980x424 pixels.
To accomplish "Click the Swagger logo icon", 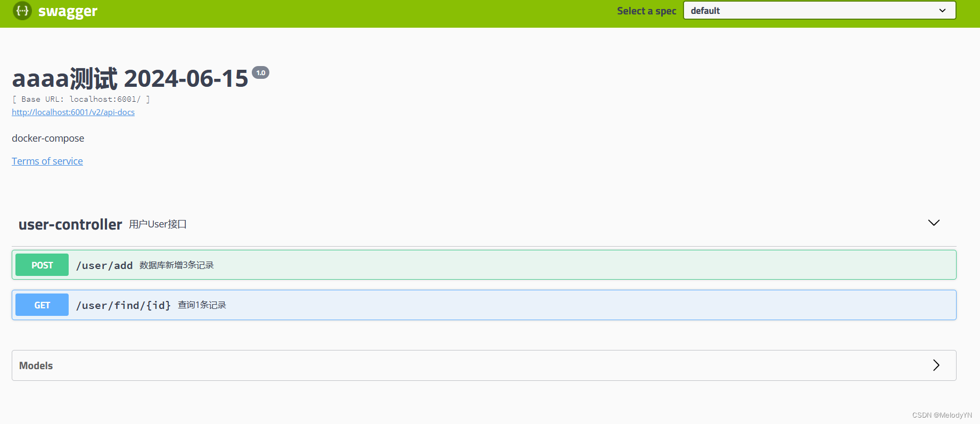I will coord(22,11).
